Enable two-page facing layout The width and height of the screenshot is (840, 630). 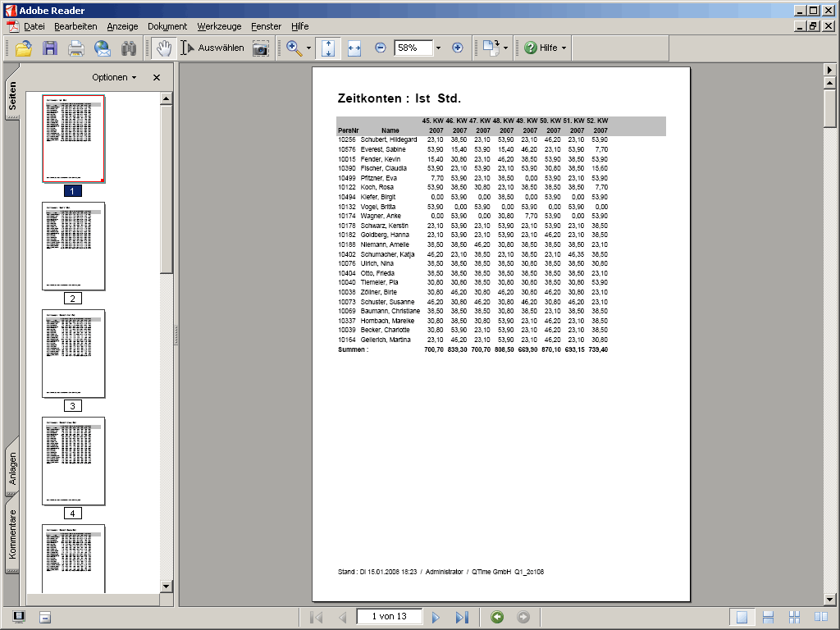pos(820,618)
